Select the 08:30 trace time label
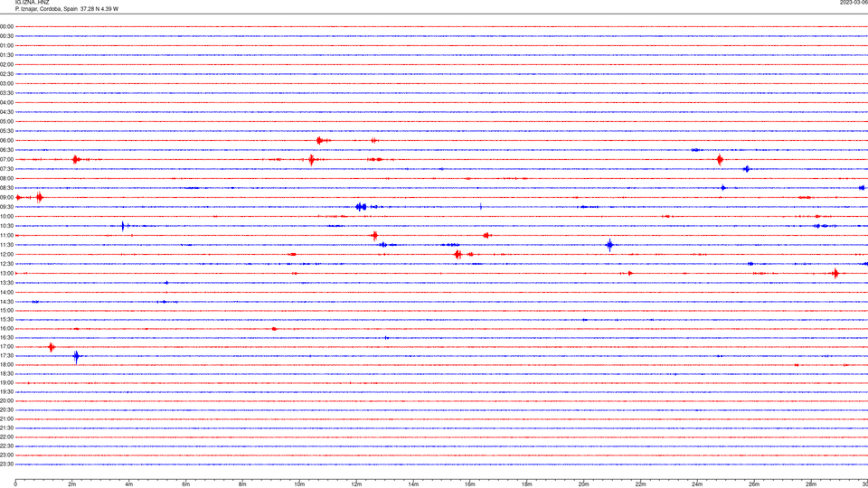This screenshot has width=868, height=488. 6,188
